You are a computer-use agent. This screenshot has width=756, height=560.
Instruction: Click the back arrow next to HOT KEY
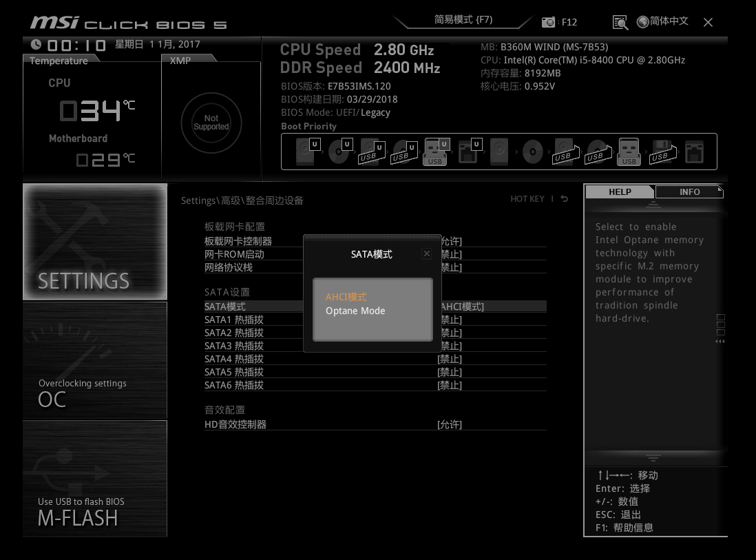tap(564, 199)
